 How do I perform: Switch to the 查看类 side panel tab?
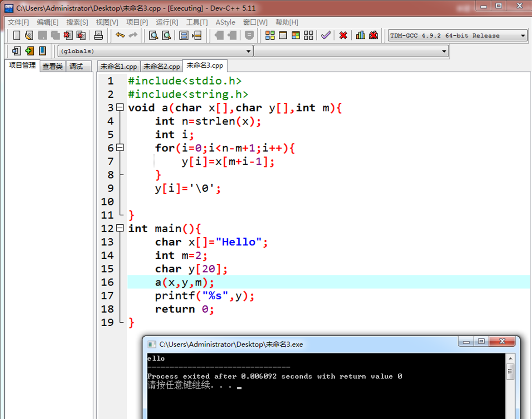pos(53,66)
